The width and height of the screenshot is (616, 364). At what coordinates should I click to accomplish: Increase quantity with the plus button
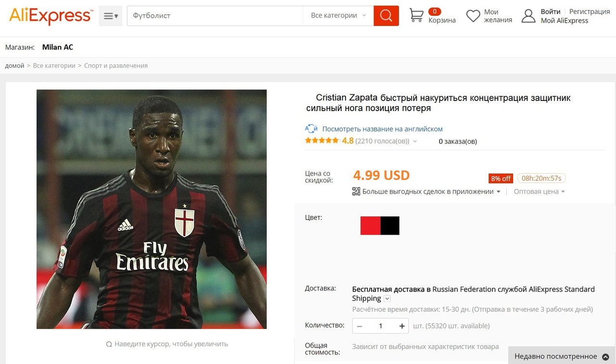coord(402,326)
